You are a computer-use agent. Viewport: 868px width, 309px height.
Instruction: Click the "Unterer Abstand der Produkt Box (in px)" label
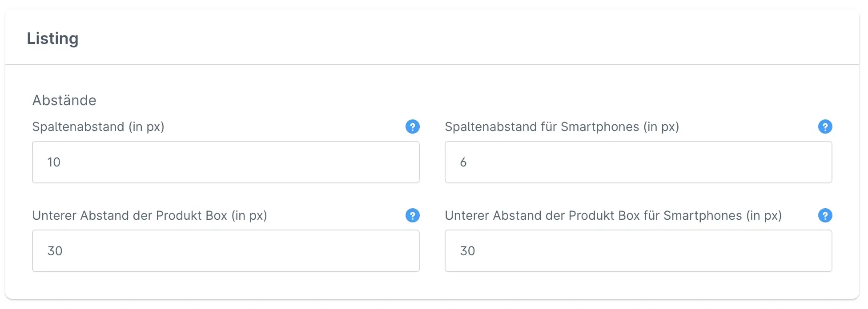pyautogui.click(x=149, y=216)
